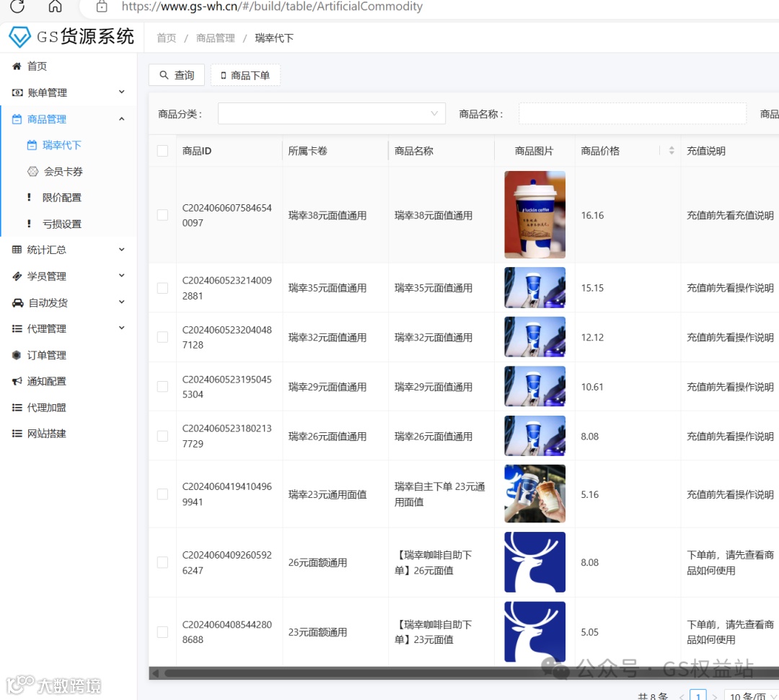Click product ID C20240606075846540097

[227, 215]
